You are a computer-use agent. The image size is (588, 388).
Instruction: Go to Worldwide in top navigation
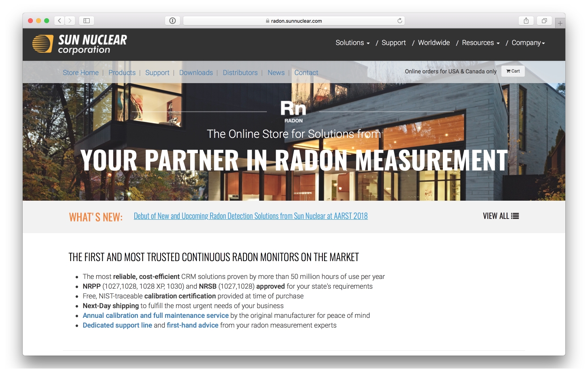433,43
